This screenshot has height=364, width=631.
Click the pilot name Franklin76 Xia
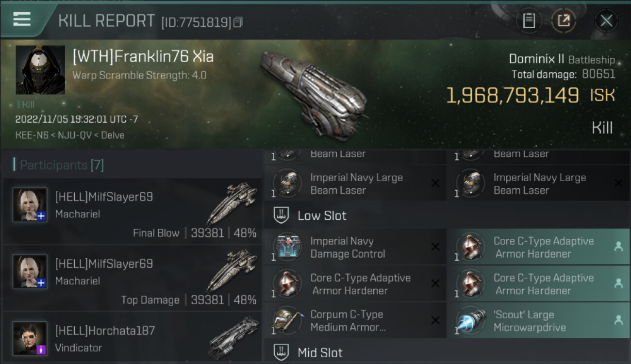coord(143,56)
